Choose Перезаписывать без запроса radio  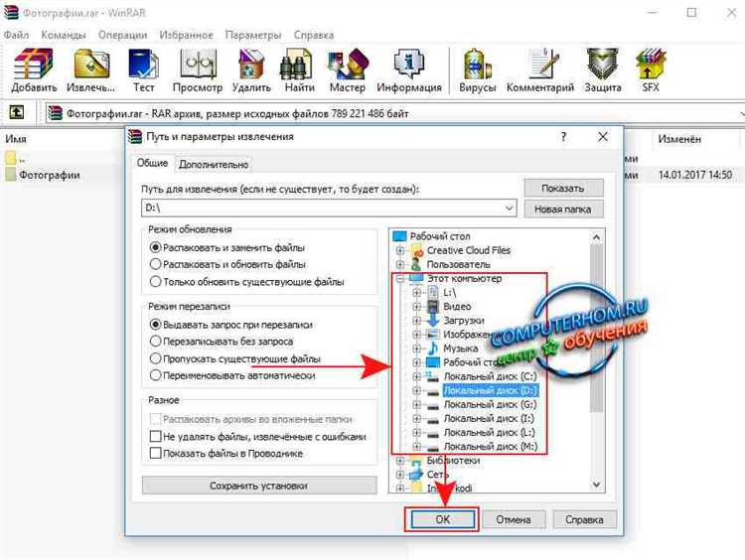[155, 342]
